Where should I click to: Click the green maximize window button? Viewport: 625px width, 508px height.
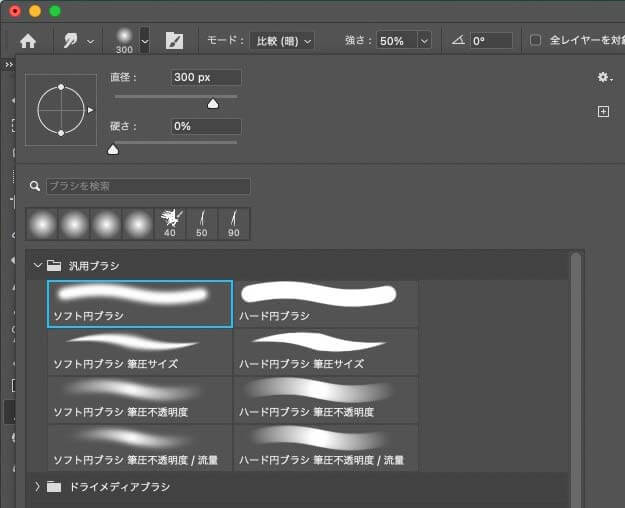pos(55,11)
